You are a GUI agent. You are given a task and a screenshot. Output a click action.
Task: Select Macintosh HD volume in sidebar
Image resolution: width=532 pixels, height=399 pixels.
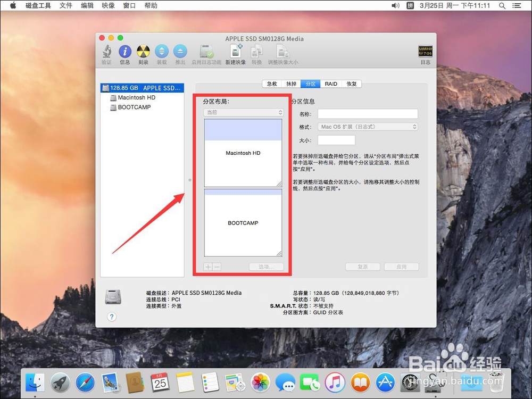132,97
